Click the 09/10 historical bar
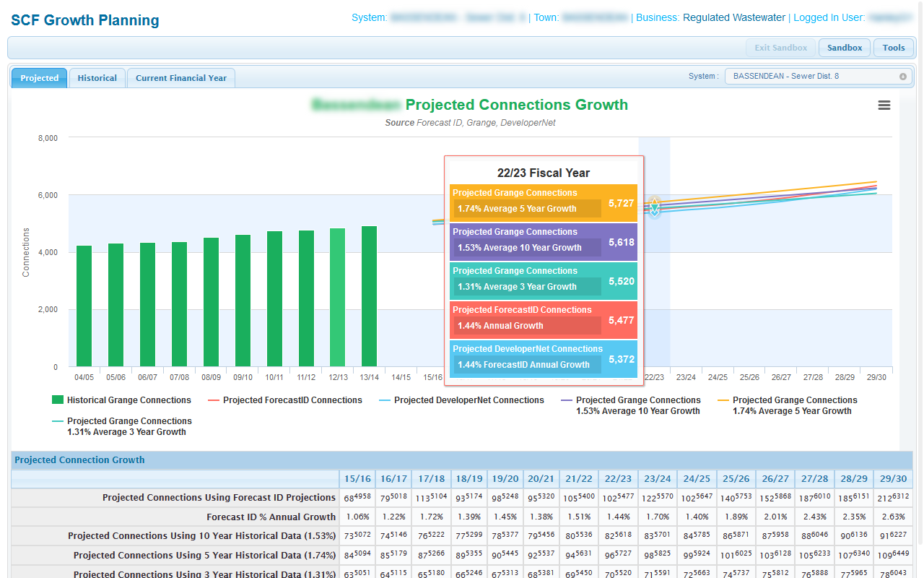This screenshot has height=578, width=924. click(x=243, y=301)
